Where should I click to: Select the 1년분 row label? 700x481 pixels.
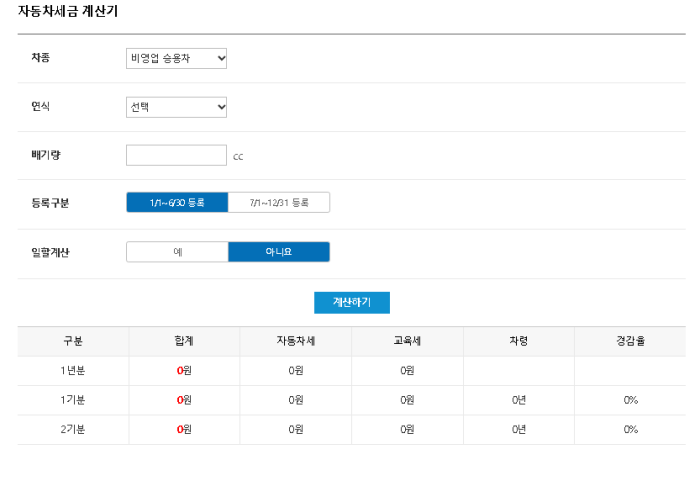click(73, 371)
